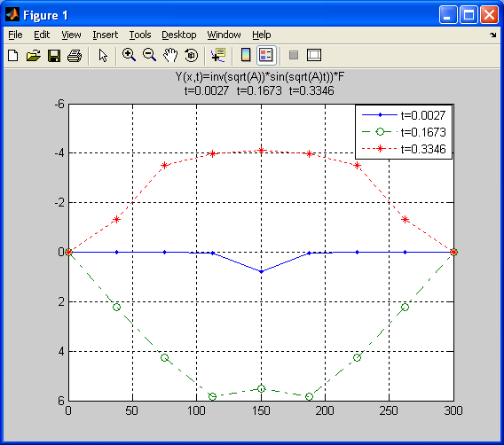The image size is (504, 445).
Task: Open a file with the folder icon
Action: point(34,55)
